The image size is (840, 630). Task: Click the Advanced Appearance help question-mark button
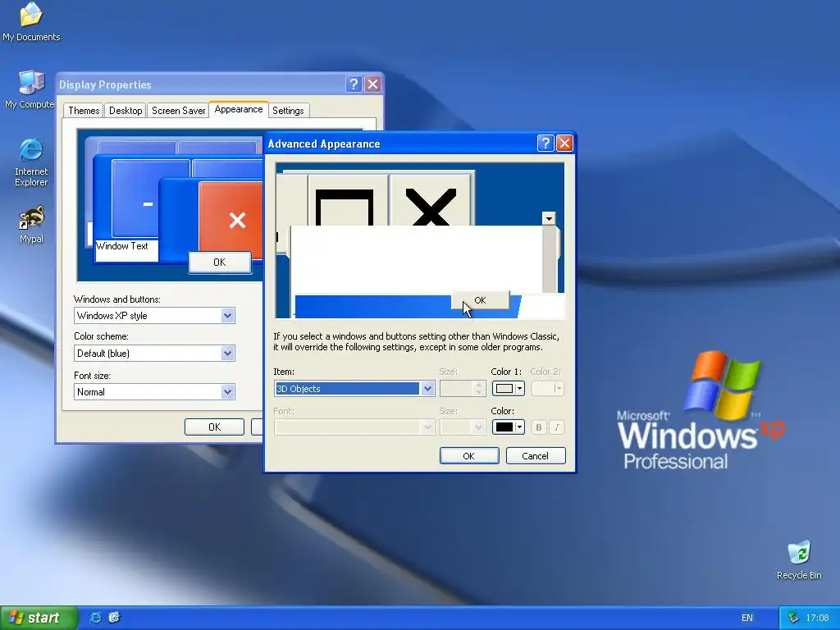(x=545, y=143)
